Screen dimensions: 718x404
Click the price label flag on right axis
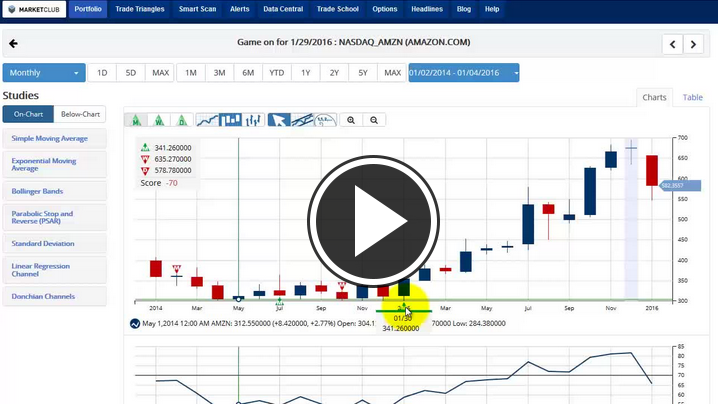[680, 186]
